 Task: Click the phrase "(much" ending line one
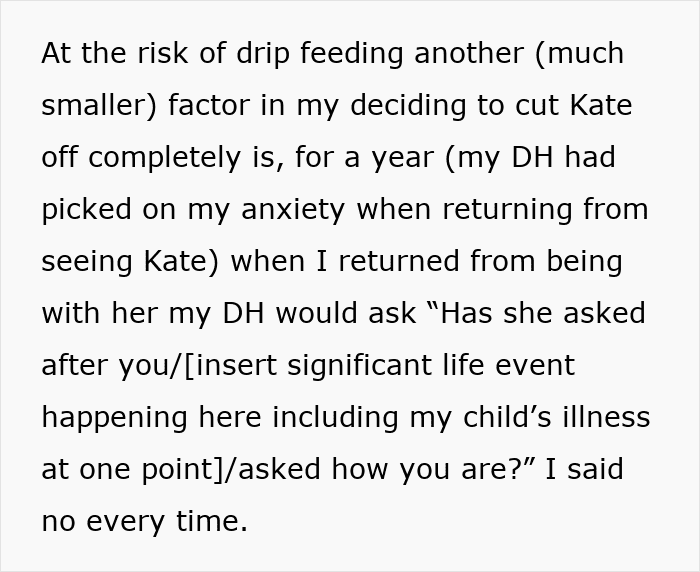pyautogui.click(x=579, y=53)
